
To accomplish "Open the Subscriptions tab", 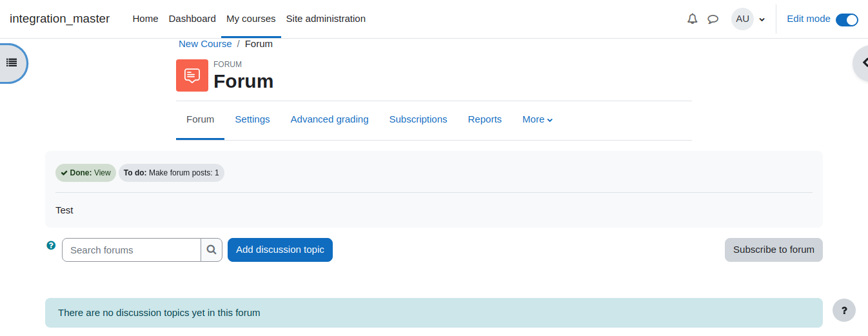I will (418, 119).
